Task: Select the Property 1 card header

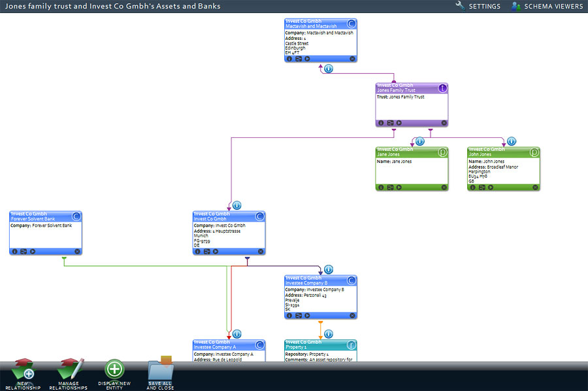Action: point(320,345)
